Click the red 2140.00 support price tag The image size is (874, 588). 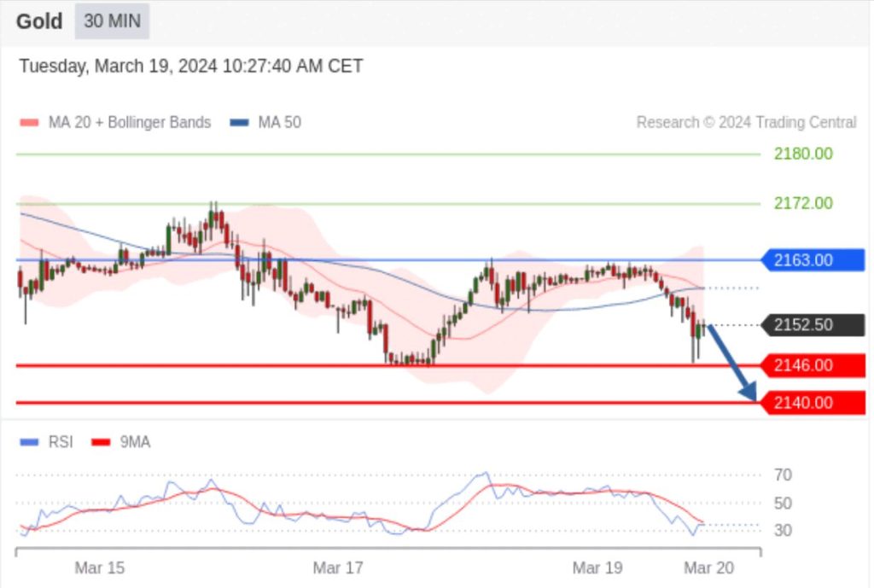pyautogui.click(x=813, y=403)
